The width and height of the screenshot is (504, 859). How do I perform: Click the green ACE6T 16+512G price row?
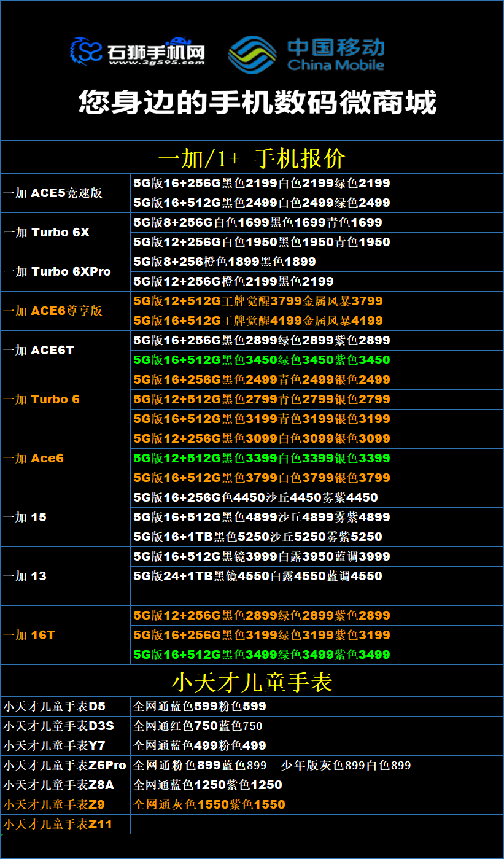click(317, 360)
